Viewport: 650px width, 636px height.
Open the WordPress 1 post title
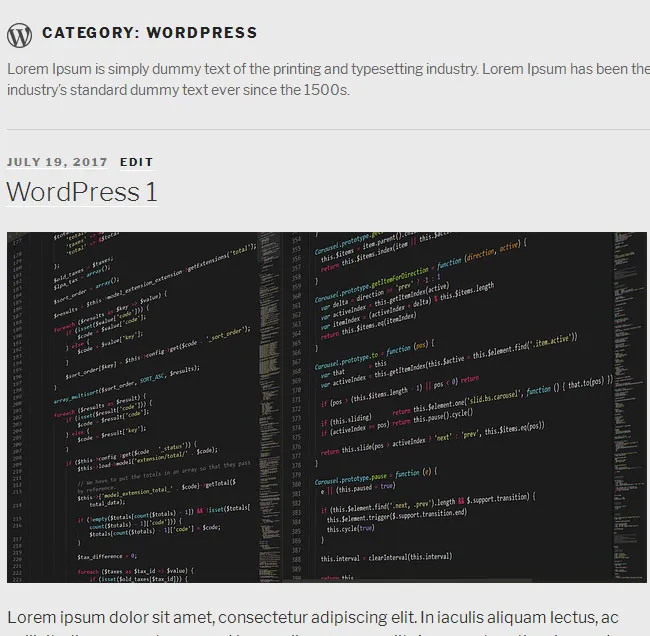pos(82,191)
